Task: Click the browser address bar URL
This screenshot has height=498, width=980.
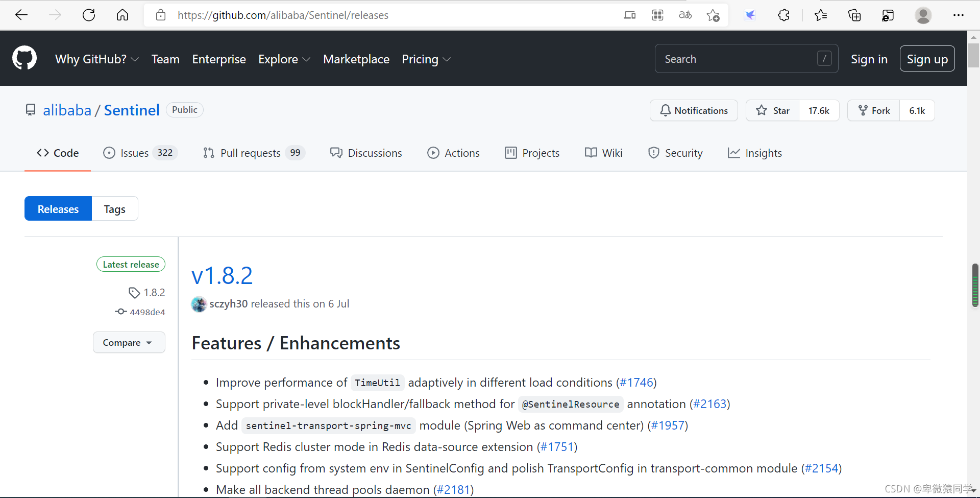Action: point(283,15)
